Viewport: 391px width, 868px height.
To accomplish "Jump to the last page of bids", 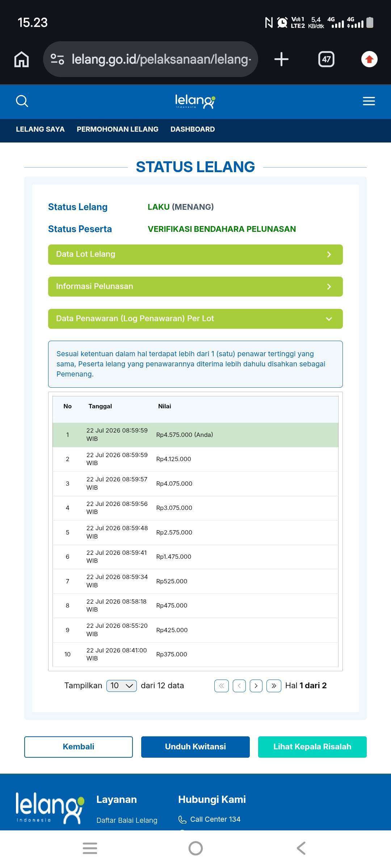I will [274, 686].
